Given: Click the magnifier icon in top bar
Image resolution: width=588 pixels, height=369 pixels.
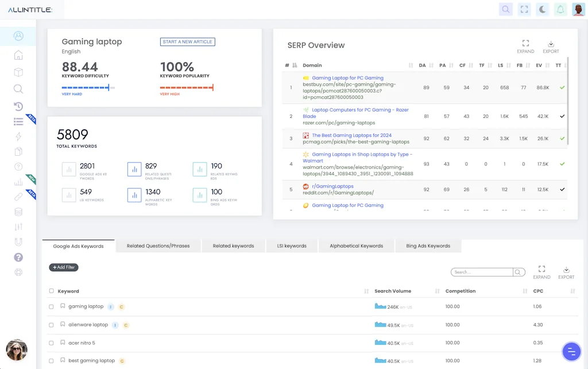Looking at the screenshot, I should (x=505, y=9).
